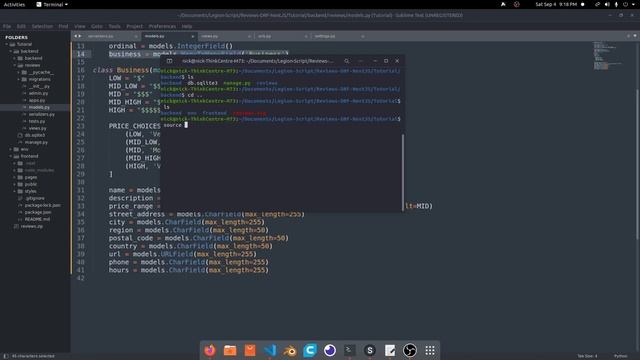Switch to the views.py tab
Image resolution: width=640 pixels, height=360 pixels.
click(x=224, y=36)
